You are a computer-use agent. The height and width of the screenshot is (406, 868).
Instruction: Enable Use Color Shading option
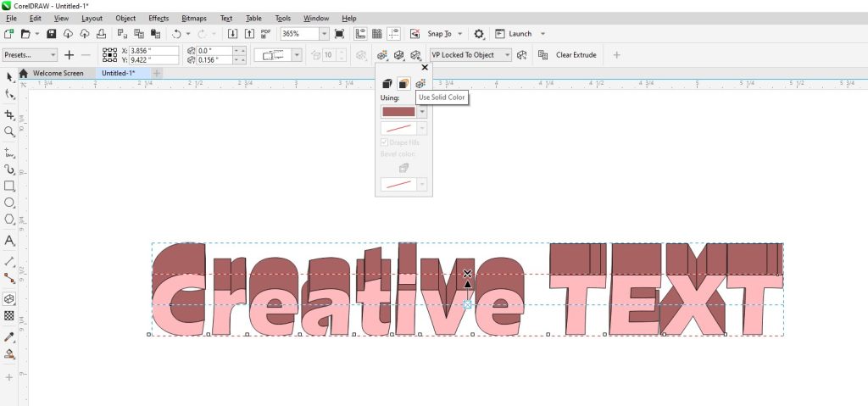click(x=420, y=83)
